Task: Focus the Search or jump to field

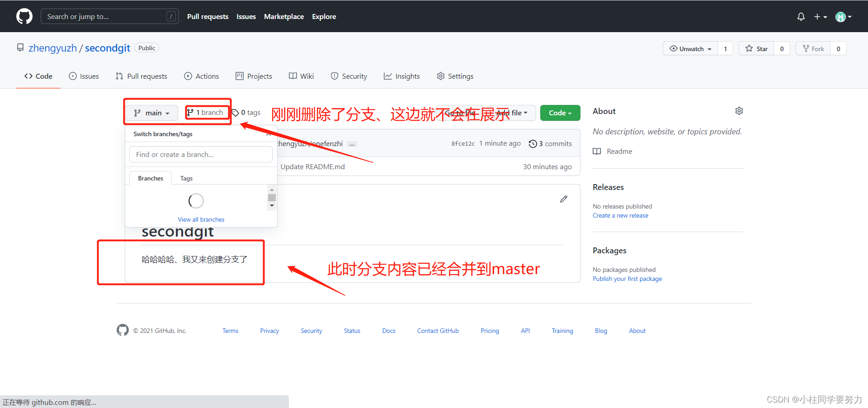Action: click(x=109, y=16)
